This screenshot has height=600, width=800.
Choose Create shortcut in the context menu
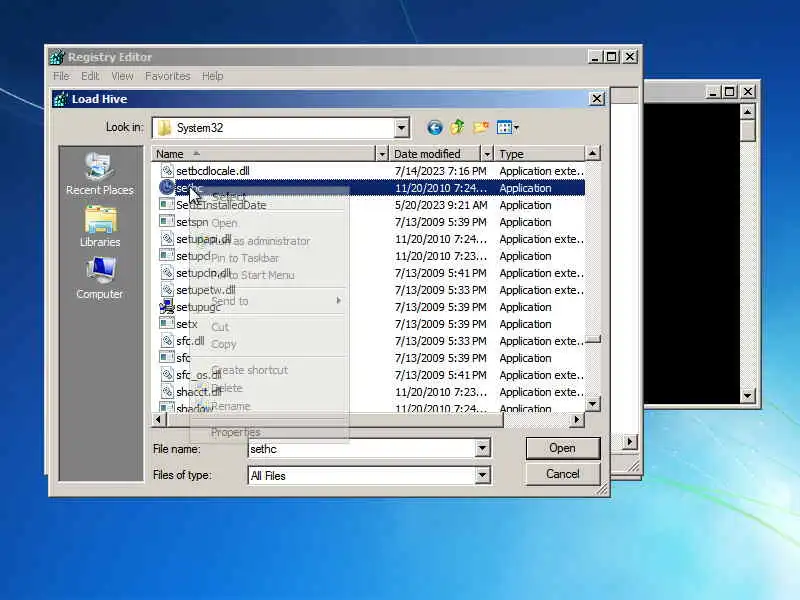pos(269,370)
